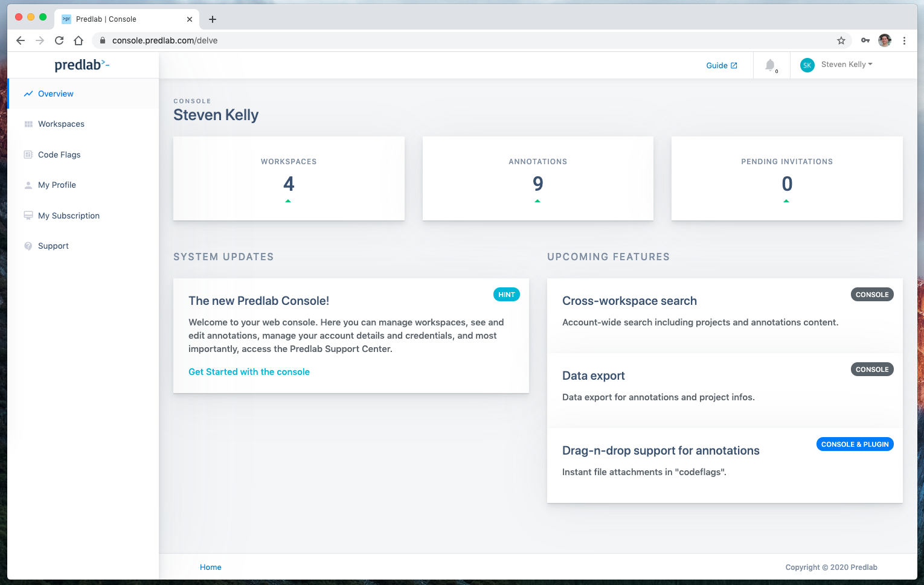Select Overview in the sidebar
The width and height of the screenshot is (924, 585).
83,94
